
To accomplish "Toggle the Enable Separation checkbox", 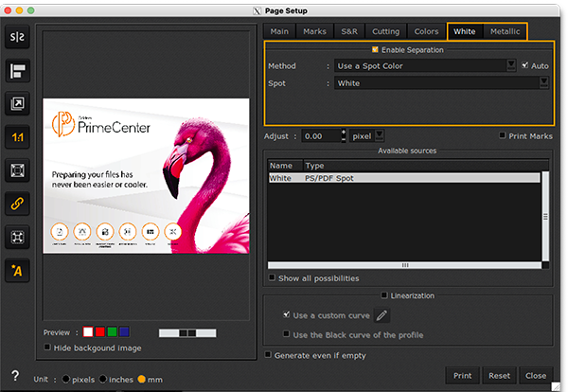I will pyautogui.click(x=376, y=49).
